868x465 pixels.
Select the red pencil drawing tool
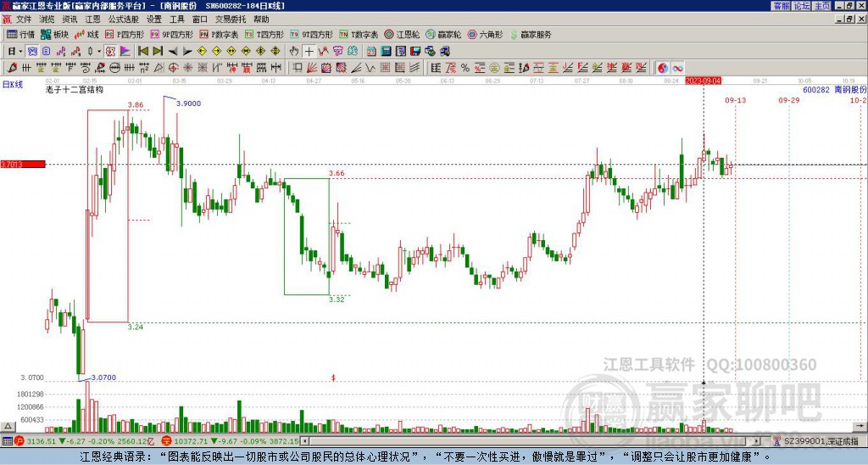point(12,68)
